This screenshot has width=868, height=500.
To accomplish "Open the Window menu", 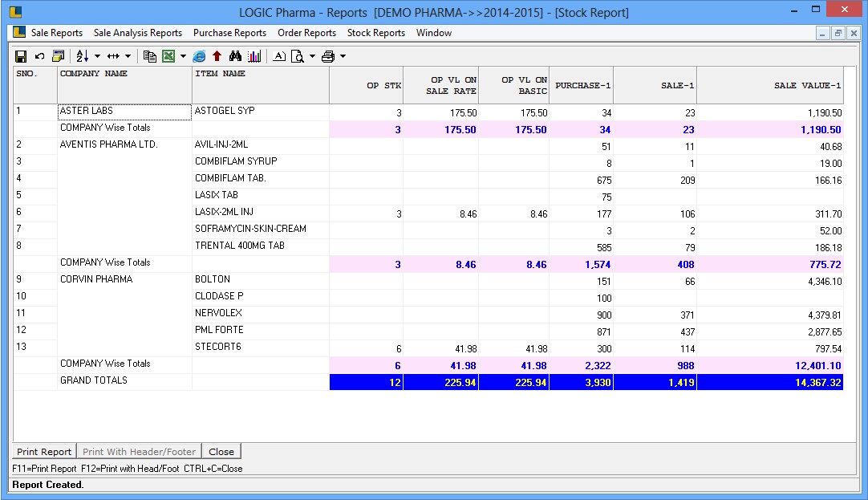I will [x=434, y=33].
